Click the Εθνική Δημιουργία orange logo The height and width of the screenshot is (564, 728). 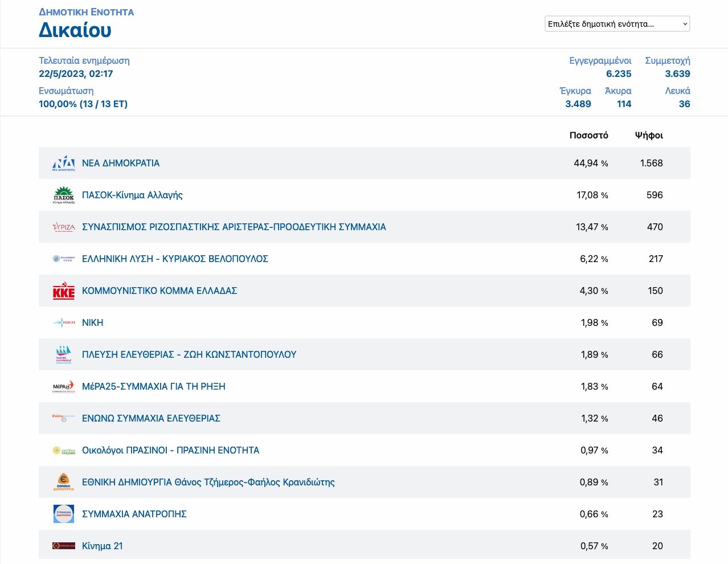pos(64,482)
